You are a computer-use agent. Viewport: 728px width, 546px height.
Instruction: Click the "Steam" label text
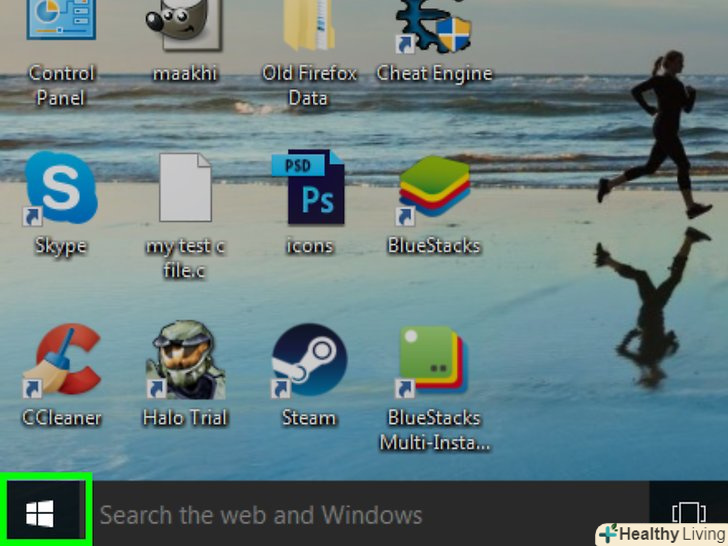click(x=309, y=418)
